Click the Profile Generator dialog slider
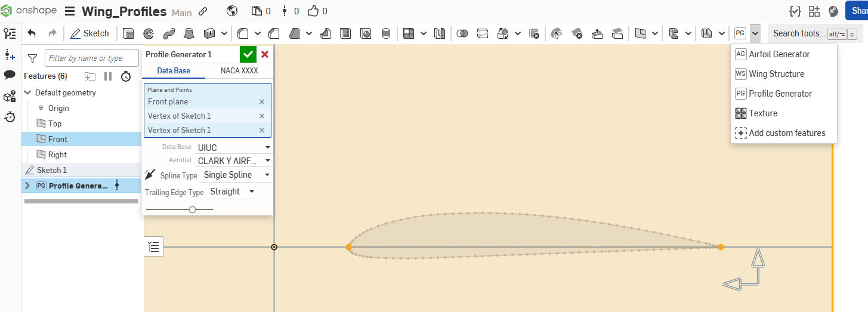Screen dimensions: 868x312 [180, 209]
